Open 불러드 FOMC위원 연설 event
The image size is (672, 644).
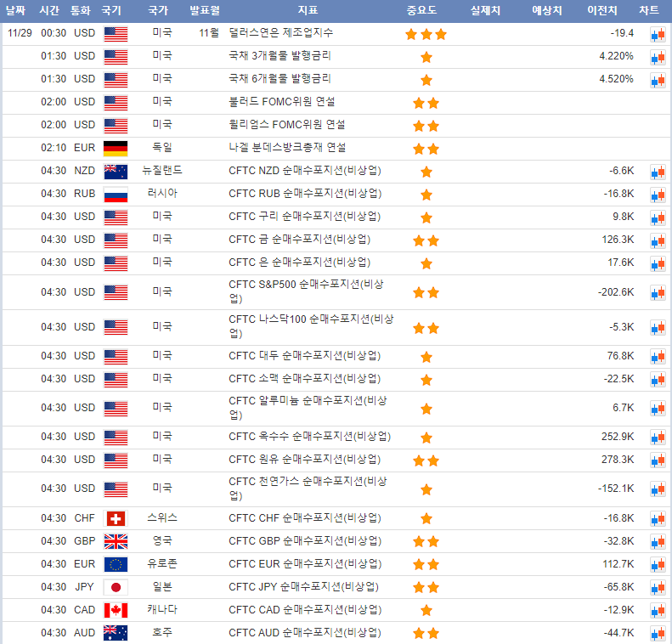click(x=281, y=102)
